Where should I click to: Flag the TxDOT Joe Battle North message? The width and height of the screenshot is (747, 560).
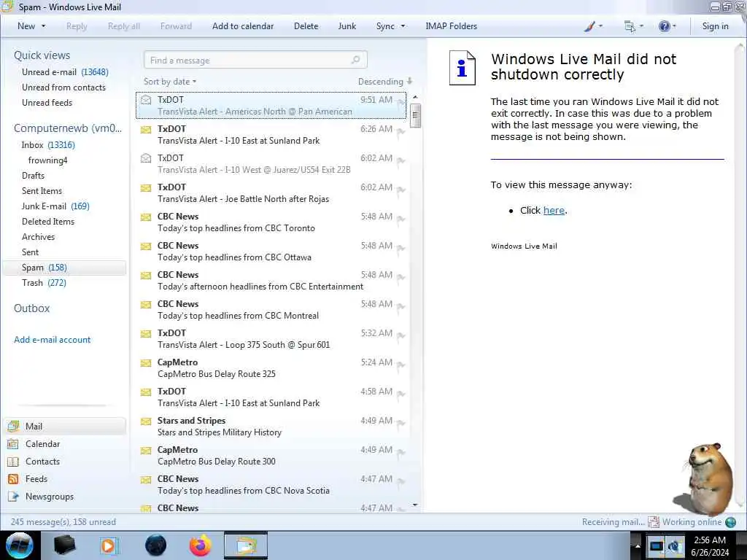tap(400, 190)
